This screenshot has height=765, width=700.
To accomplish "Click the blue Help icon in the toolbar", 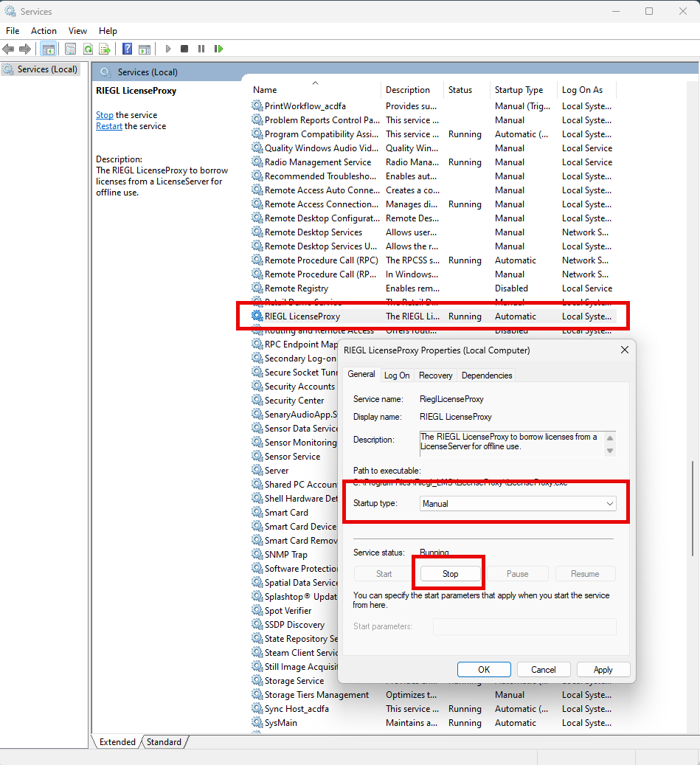I will click(x=127, y=49).
